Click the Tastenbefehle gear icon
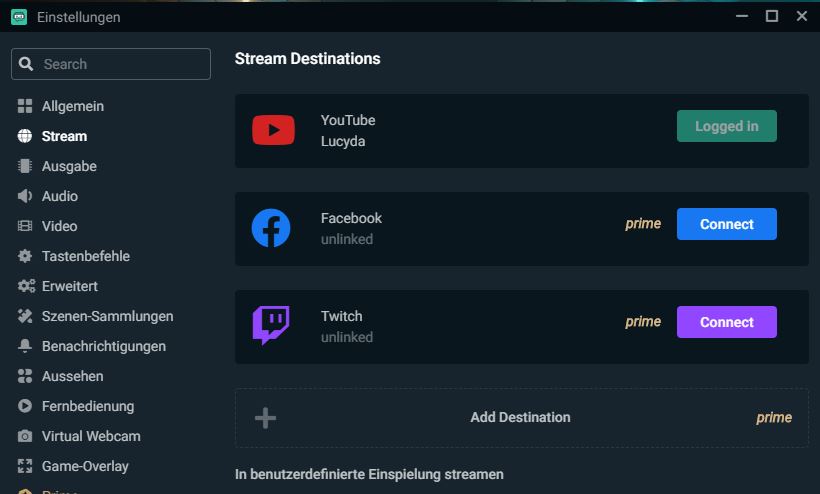 [25, 256]
